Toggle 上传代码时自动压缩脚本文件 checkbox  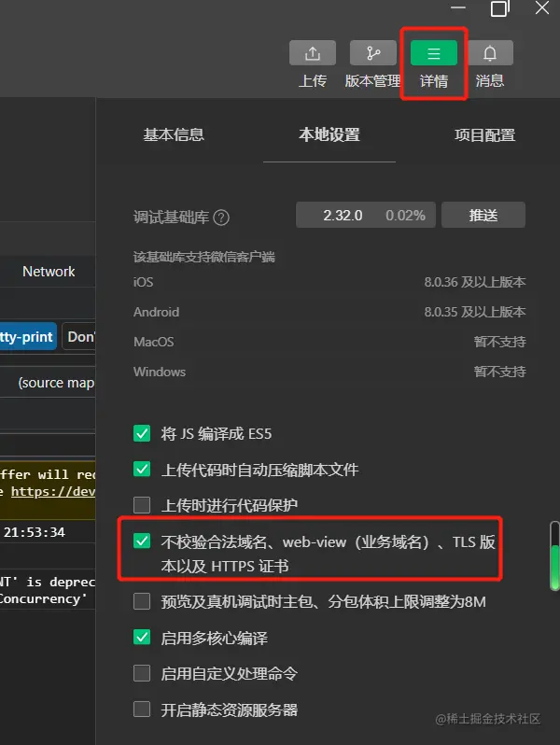point(142,469)
